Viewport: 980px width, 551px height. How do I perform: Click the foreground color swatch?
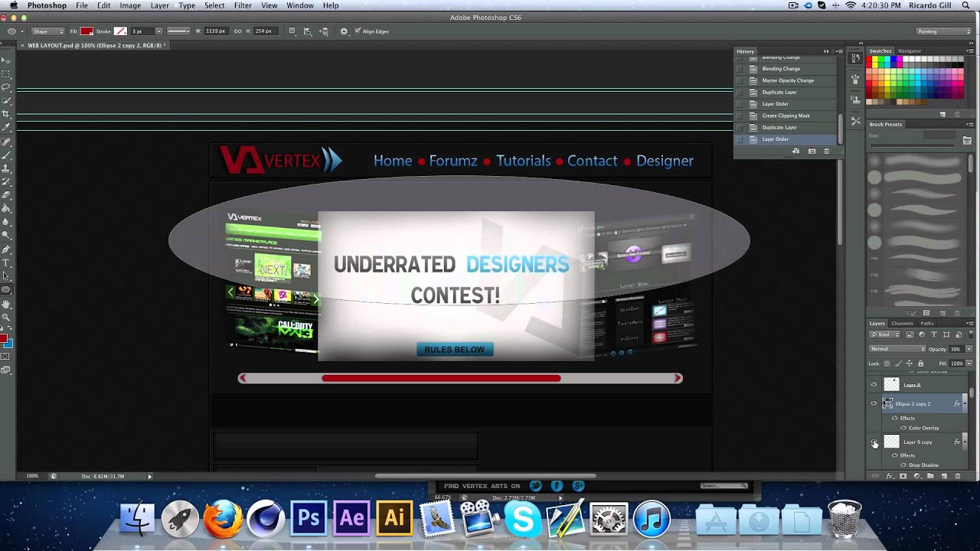pyautogui.click(x=4, y=338)
